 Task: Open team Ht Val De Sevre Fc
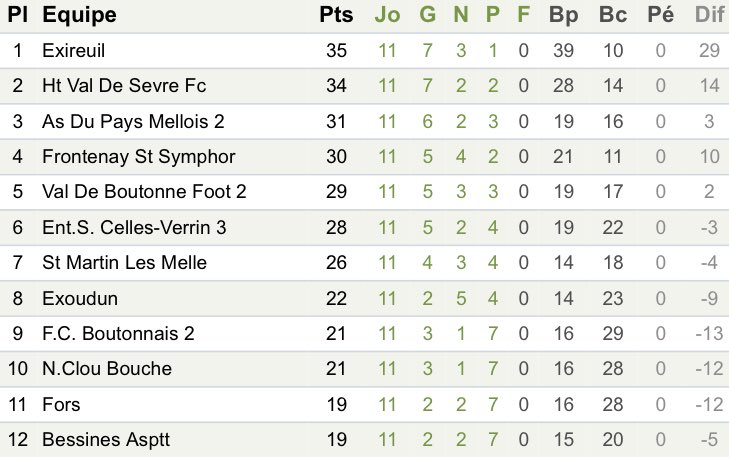point(124,86)
